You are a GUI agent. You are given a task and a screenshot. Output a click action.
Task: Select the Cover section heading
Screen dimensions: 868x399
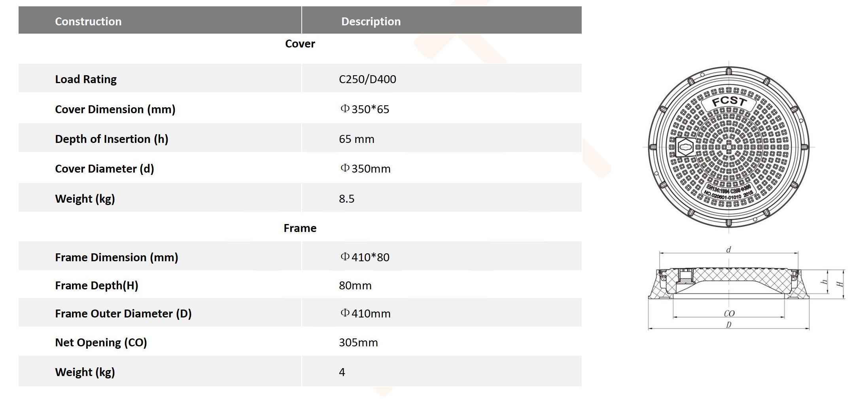click(x=300, y=44)
